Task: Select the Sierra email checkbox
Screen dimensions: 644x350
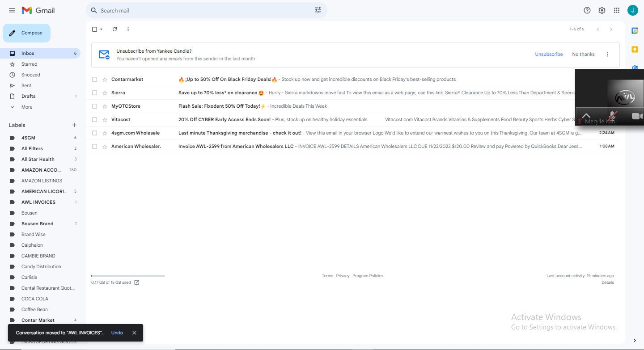Action: click(x=94, y=93)
